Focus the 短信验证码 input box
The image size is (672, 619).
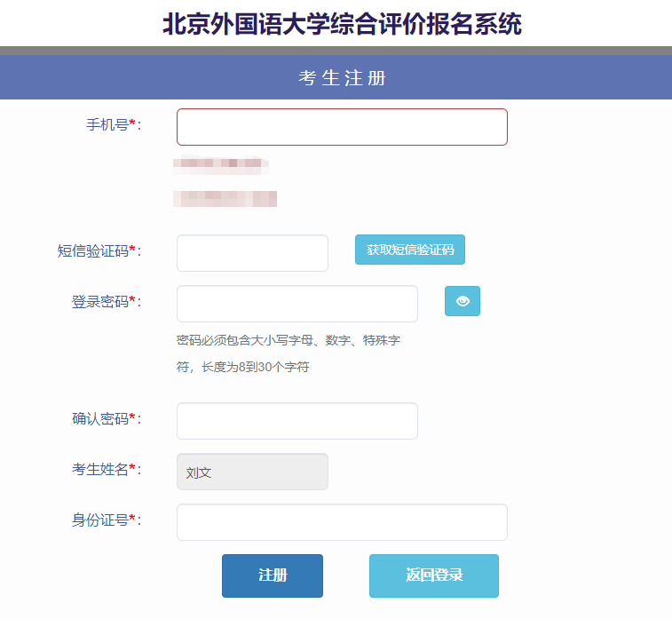252,253
